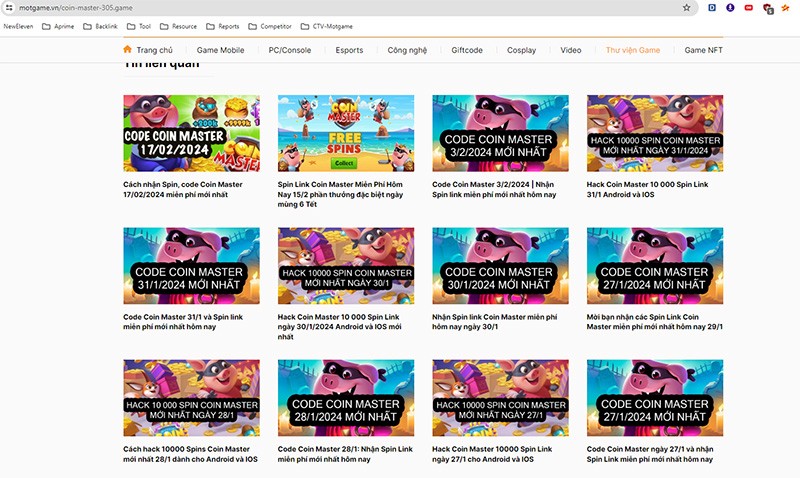Select the Giftcode navigation tab
Viewport: 800px width, 478px height.
pos(466,49)
